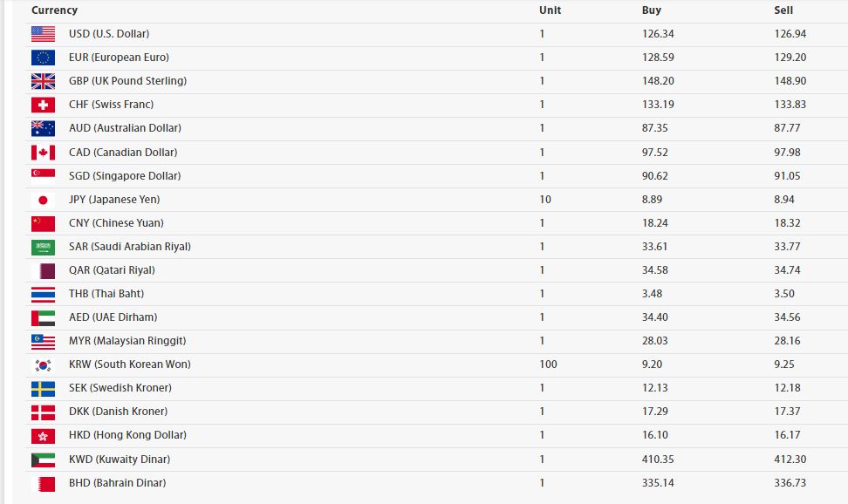
Task: Click the Unit column header
Action: [550, 10]
